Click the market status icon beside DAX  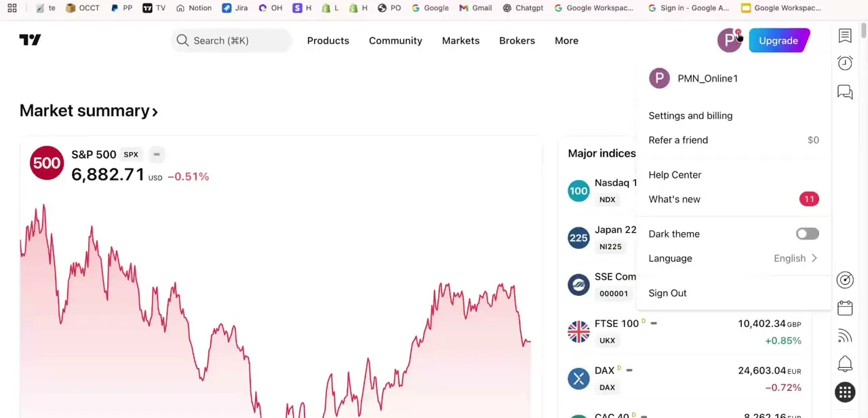point(629,370)
